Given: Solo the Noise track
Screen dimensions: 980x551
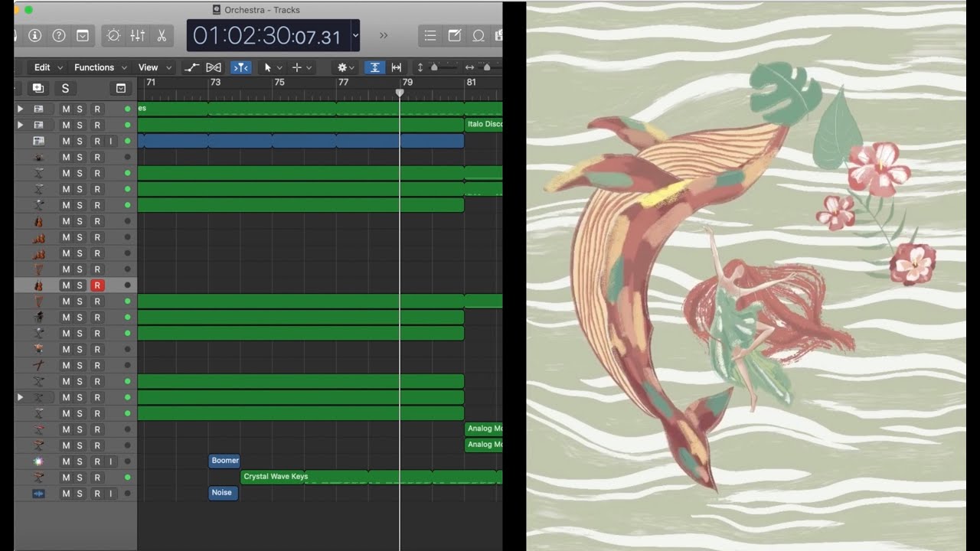Looking at the screenshot, I should (80, 494).
